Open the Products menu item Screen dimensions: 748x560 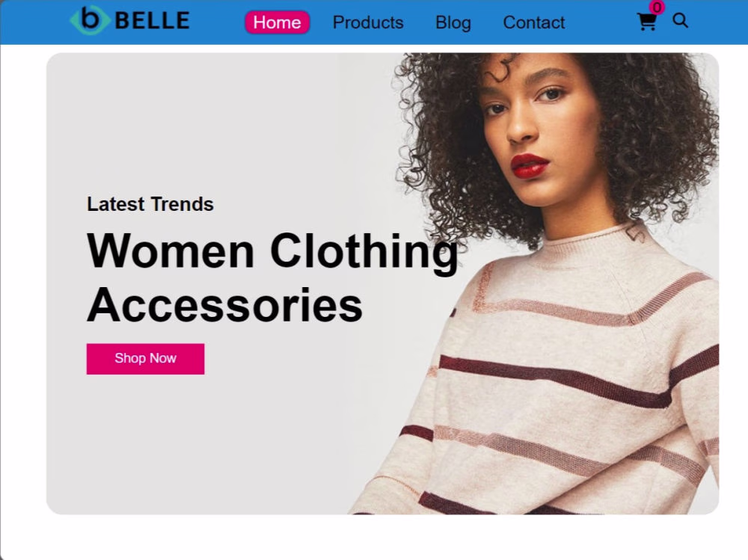(368, 22)
